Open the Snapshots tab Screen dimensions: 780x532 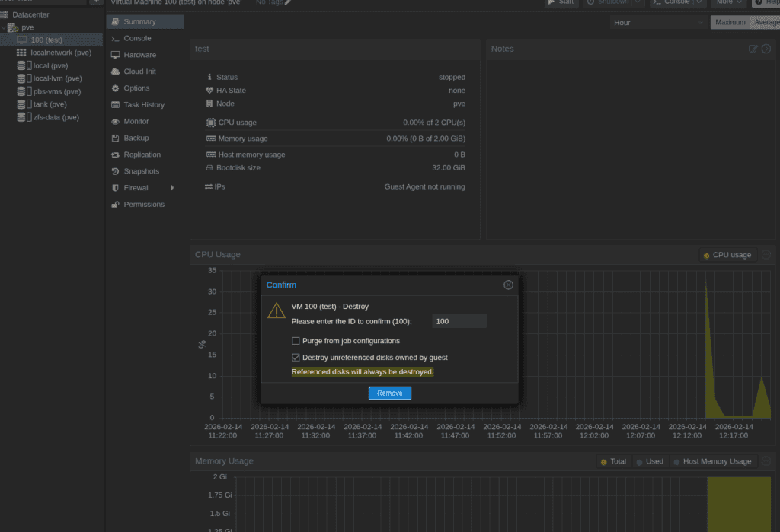pyautogui.click(x=141, y=171)
